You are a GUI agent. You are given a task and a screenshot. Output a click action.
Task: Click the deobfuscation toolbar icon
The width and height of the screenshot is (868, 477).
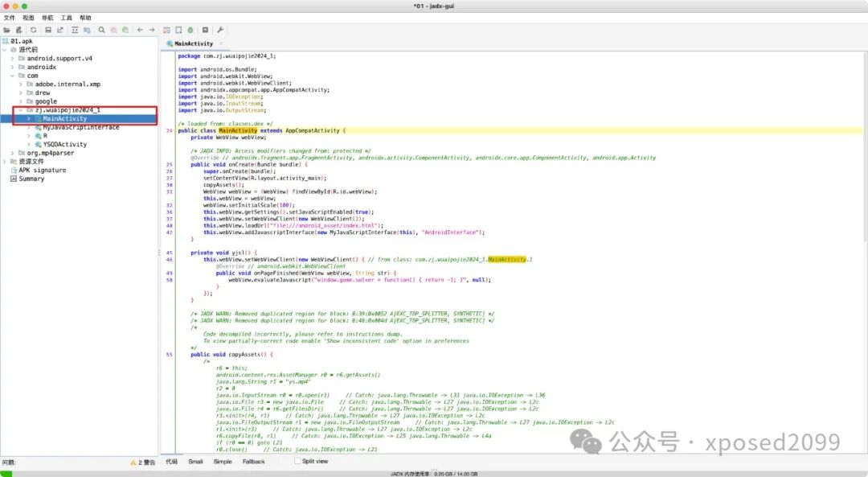(x=166, y=30)
